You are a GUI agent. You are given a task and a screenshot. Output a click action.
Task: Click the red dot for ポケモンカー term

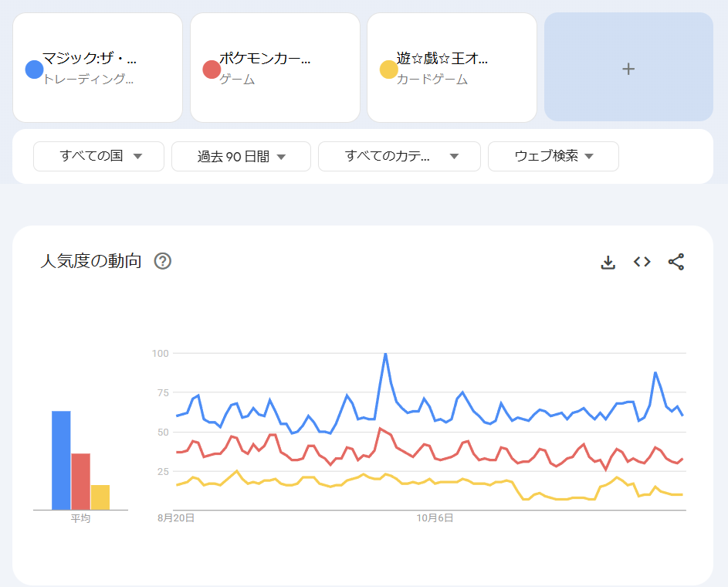click(211, 70)
